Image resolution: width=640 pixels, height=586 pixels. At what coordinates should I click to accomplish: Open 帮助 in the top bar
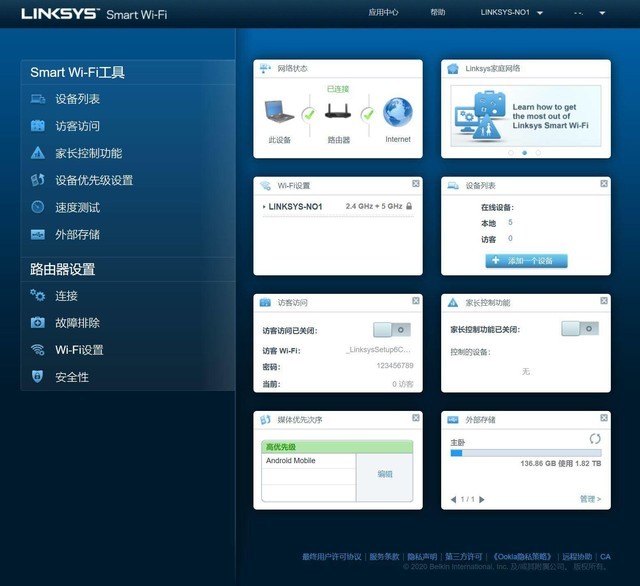pos(438,13)
